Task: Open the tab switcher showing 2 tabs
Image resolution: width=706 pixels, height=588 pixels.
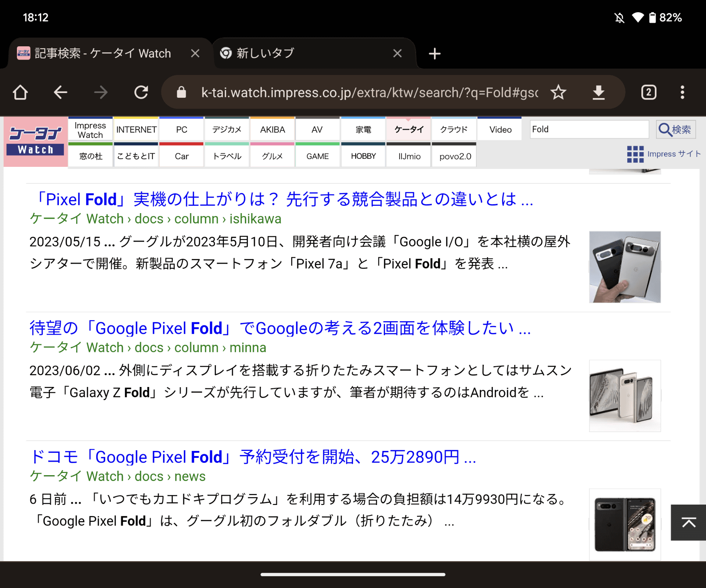Action: click(648, 92)
